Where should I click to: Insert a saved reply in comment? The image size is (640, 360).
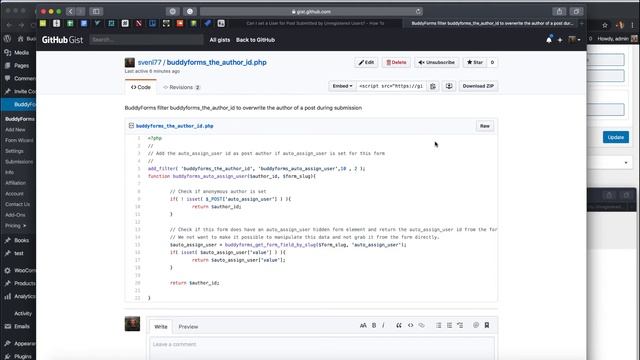tap(487, 325)
